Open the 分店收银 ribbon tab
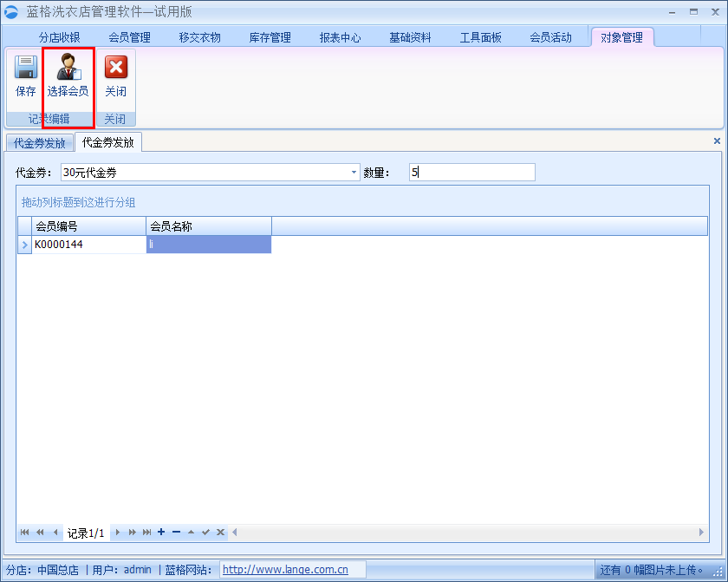The width and height of the screenshot is (728, 582). [60, 37]
